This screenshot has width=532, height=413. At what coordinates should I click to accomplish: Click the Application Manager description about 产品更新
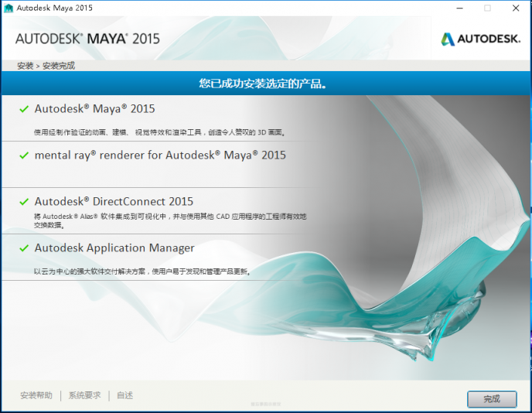142,271
